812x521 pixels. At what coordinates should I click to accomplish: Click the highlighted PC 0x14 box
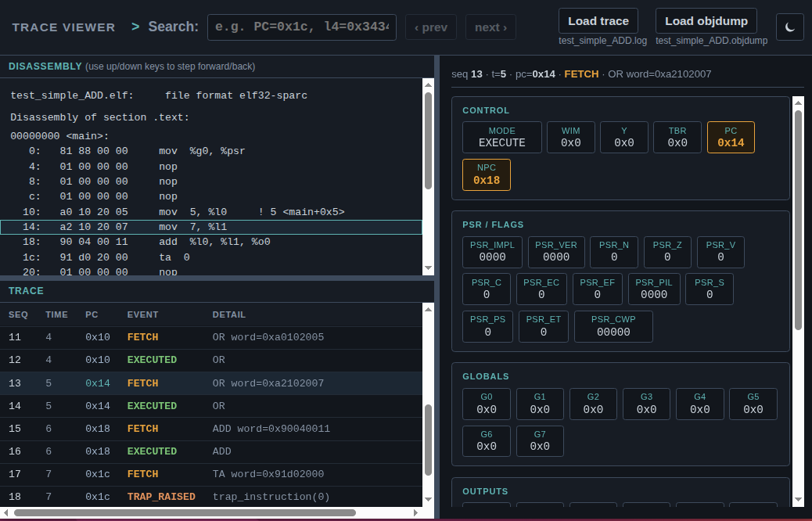coord(731,137)
